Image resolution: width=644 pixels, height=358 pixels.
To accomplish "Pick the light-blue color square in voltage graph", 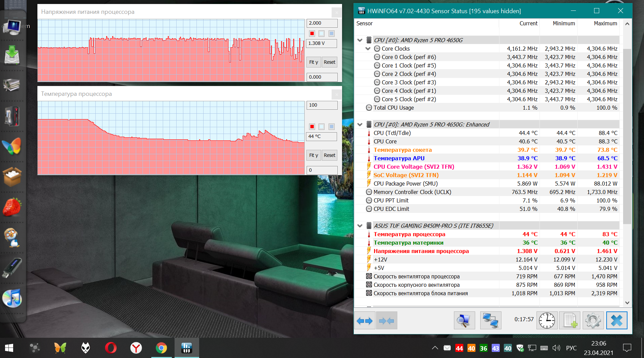I will coord(332,33).
